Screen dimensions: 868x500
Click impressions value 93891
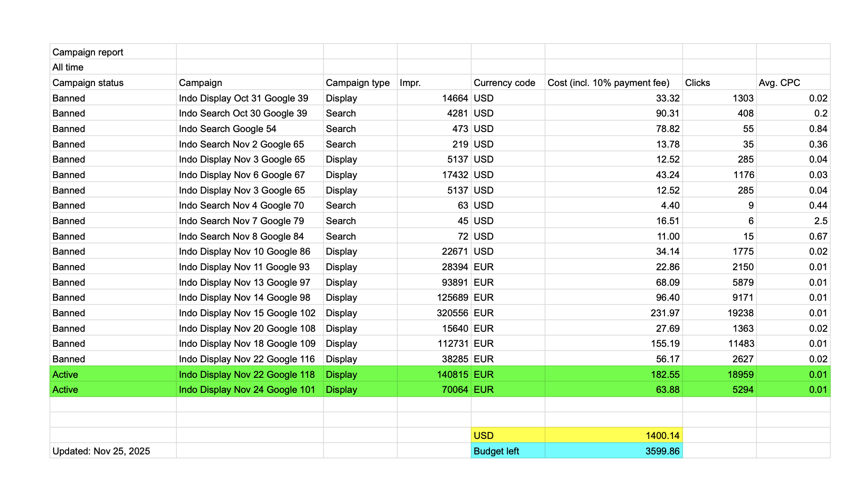[x=434, y=282]
